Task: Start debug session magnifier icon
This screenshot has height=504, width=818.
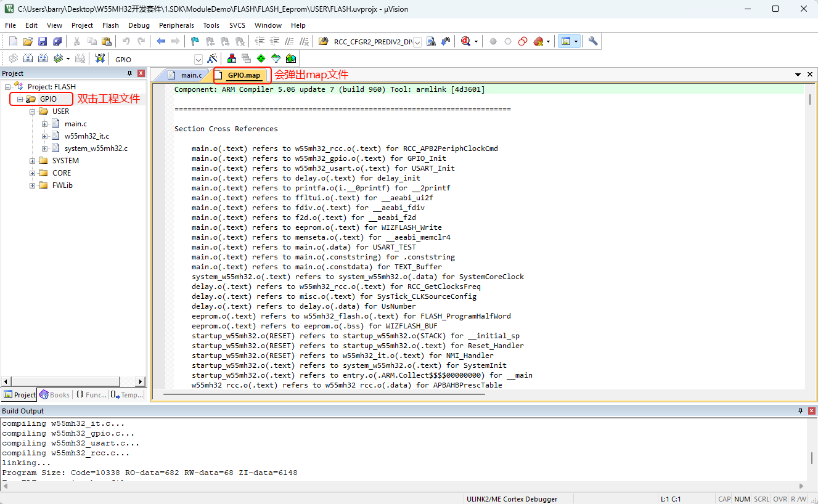Action: click(x=465, y=41)
